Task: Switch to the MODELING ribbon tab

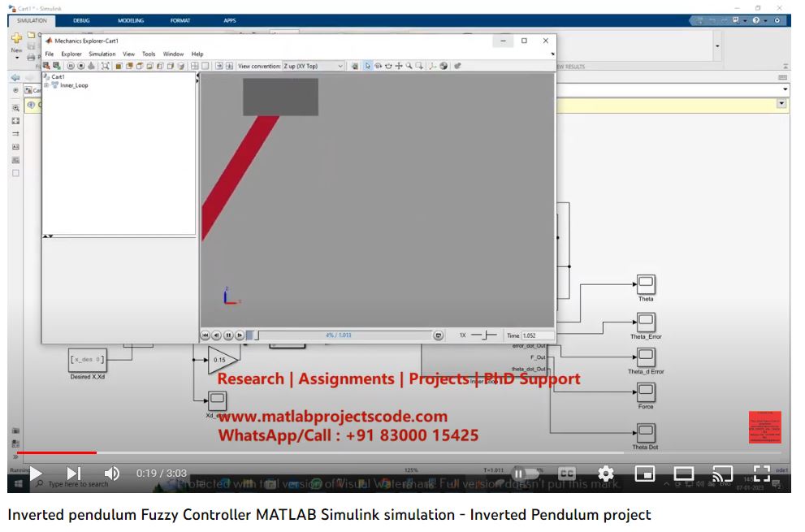Action: [130, 20]
